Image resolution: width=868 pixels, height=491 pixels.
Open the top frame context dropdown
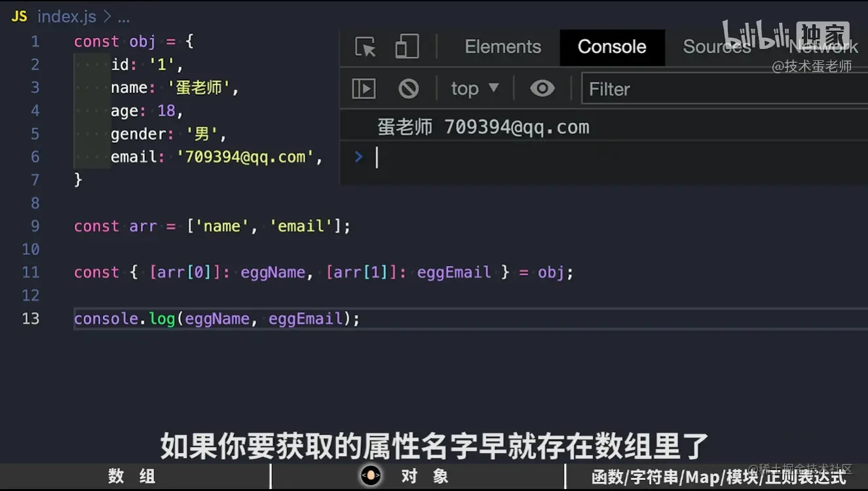[x=474, y=88]
